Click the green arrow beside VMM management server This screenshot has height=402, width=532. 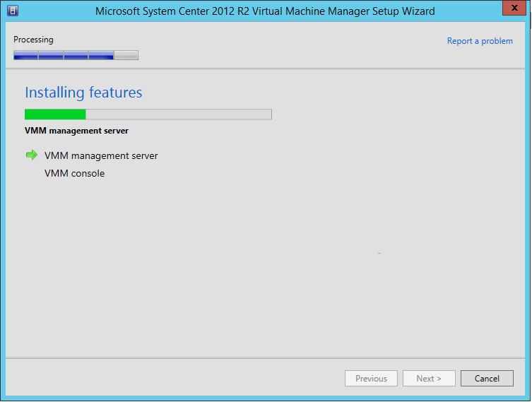coord(32,155)
